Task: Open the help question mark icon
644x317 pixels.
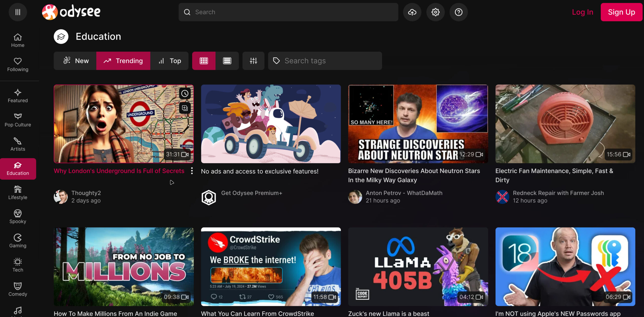Action: point(459,12)
